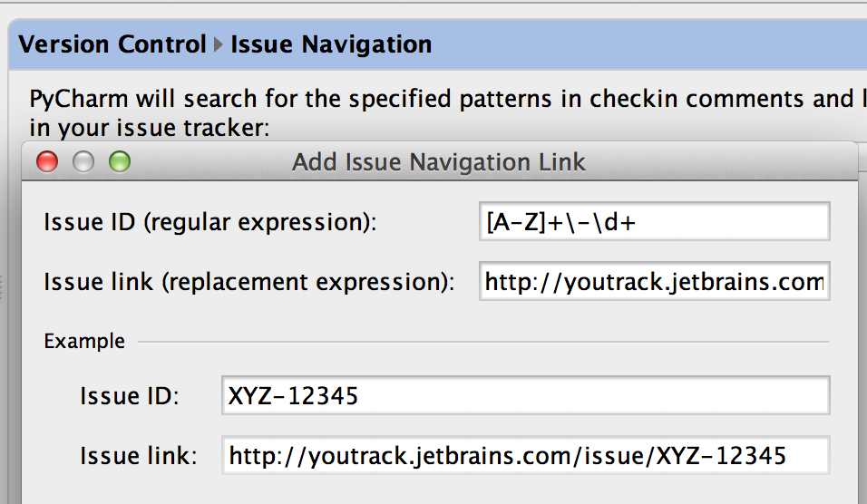Select the Issue Navigation breadcrumb
The image size is (867, 504).
tap(331, 44)
